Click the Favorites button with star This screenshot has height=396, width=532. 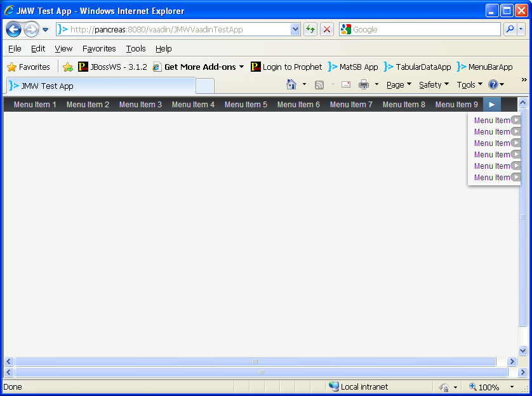[29, 67]
